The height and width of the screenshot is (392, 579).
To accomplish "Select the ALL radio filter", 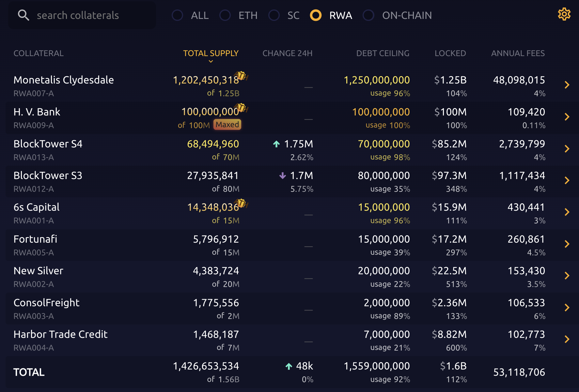I will coord(178,15).
